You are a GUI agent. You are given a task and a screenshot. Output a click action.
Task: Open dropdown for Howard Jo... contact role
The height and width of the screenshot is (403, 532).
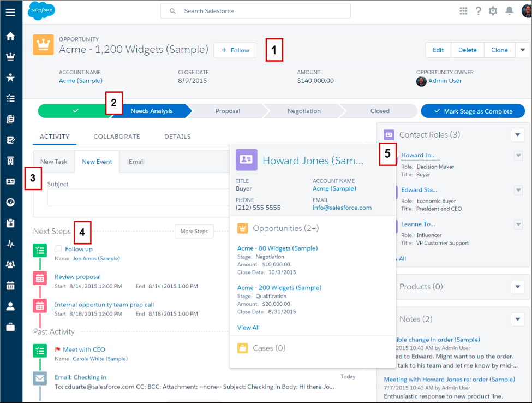coord(518,156)
